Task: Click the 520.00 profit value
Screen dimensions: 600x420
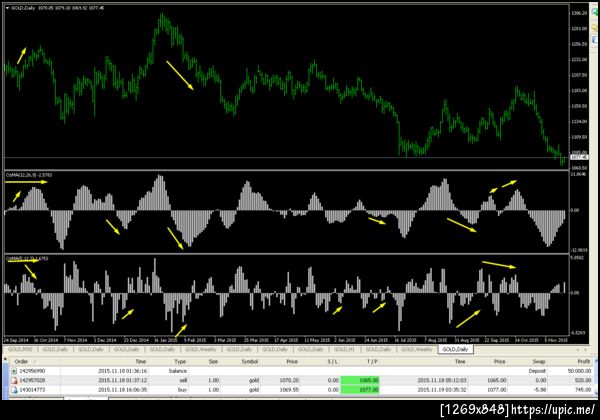Action: point(583,381)
